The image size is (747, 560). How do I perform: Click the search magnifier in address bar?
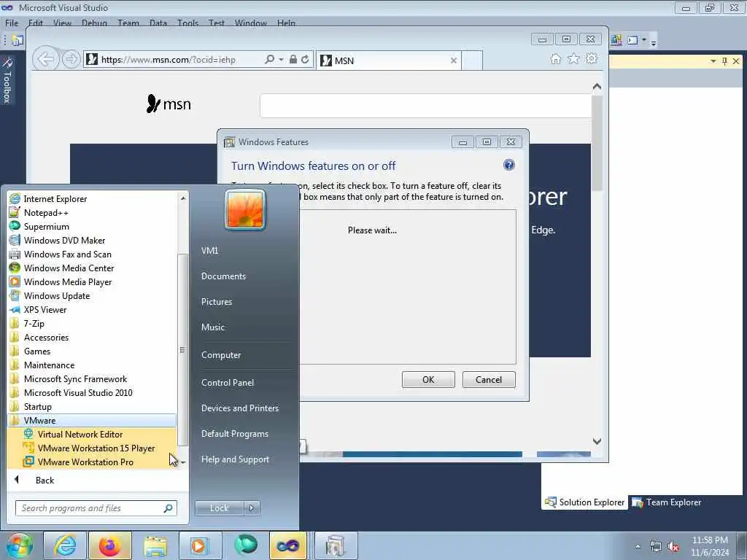269,60
